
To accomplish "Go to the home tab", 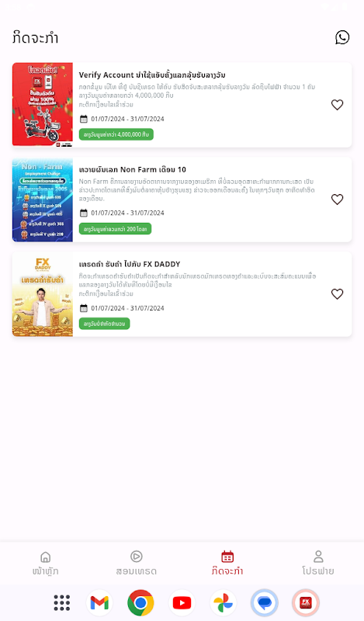I will 46,564.
